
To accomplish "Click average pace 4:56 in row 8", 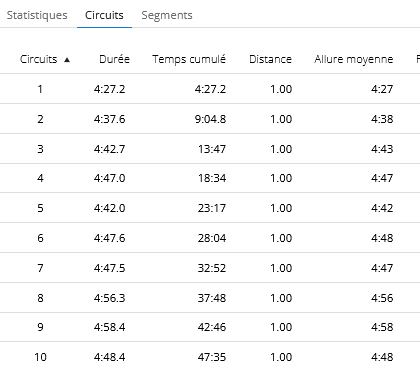I will click(x=382, y=298).
